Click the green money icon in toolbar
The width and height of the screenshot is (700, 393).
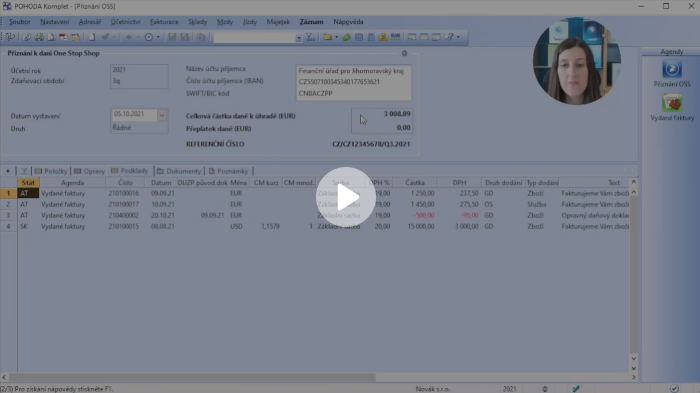pos(347,37)
